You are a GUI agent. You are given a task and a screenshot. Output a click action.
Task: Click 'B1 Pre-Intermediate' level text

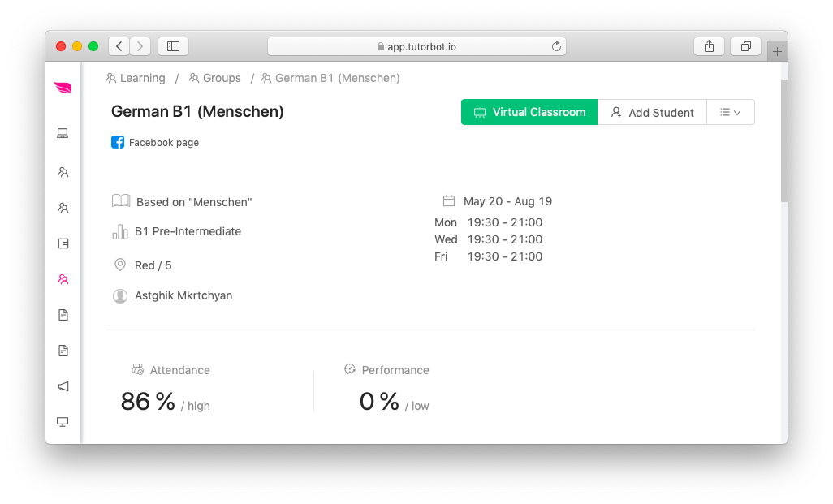[x=188, y=231]
